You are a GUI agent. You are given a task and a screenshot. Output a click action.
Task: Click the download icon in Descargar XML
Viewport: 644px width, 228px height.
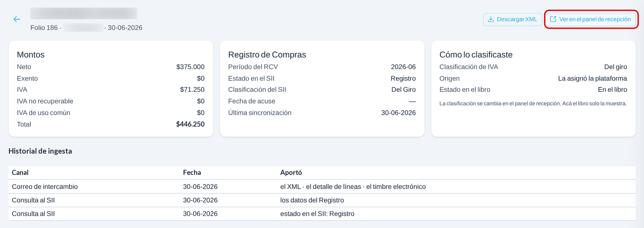point(491,19)
